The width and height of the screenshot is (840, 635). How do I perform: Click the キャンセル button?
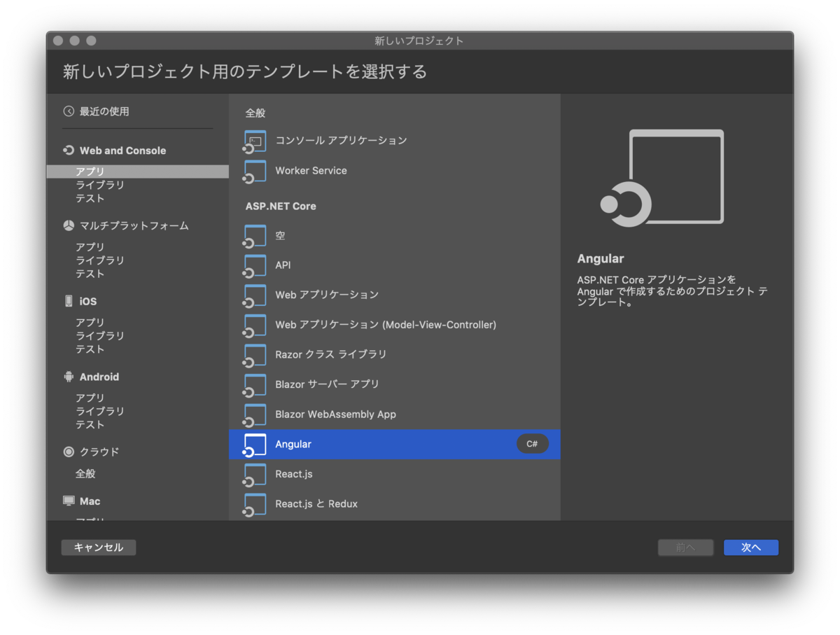(x=99, y=547)
